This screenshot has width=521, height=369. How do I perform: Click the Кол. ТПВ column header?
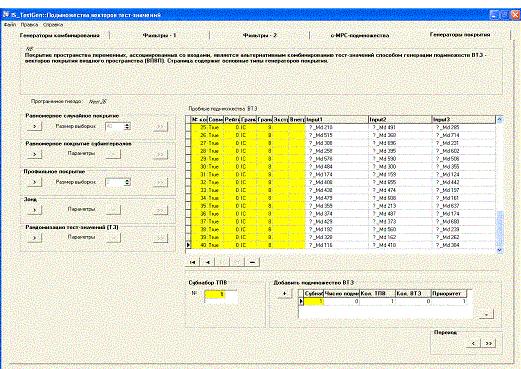tap(377, 293)
